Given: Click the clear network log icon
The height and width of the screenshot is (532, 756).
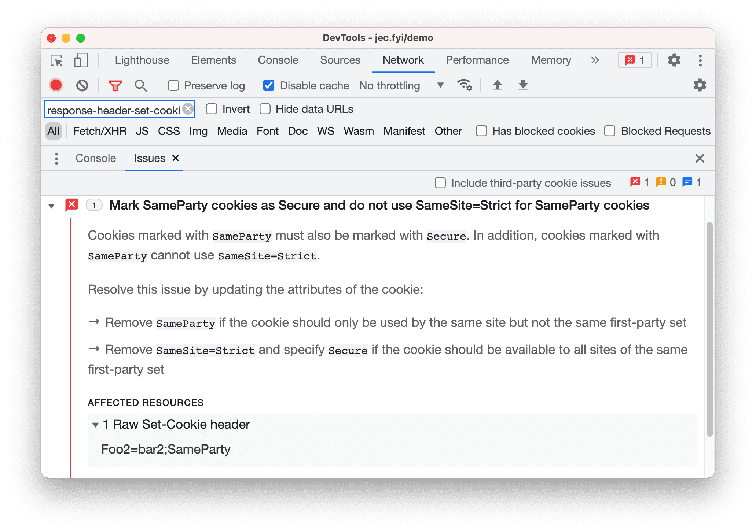Looking at the screenshot, I should tap(82, 86).
